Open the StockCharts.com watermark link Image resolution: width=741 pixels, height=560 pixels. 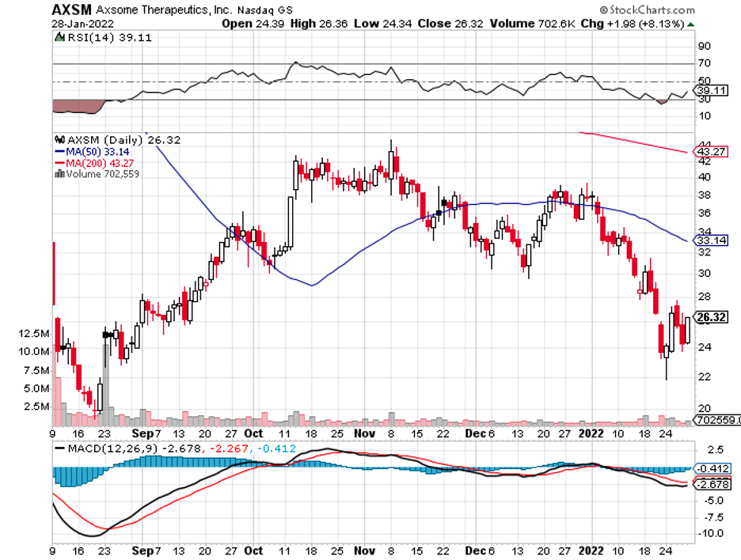point(652,10)
